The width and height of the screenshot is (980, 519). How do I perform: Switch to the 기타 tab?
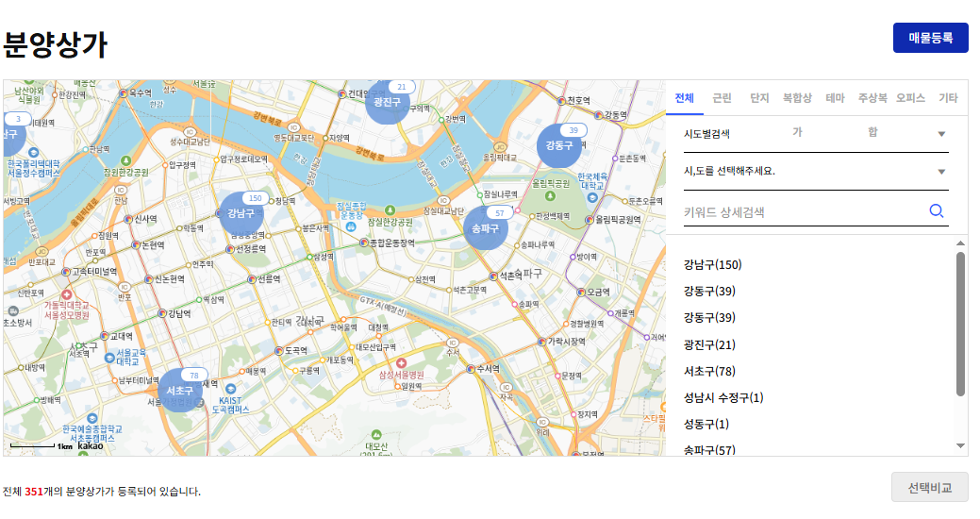[948, 97]
